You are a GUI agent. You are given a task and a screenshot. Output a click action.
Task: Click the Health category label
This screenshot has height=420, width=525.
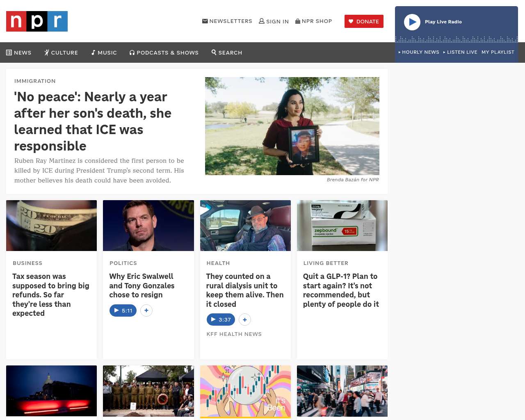pyautogui.click(x=218, y=263)
